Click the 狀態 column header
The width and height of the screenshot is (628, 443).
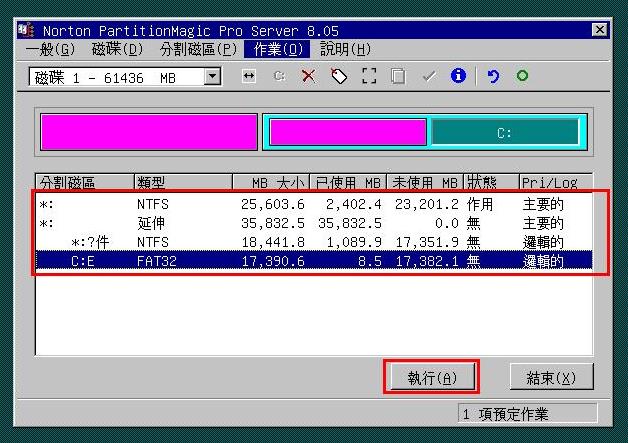point(491,182)
